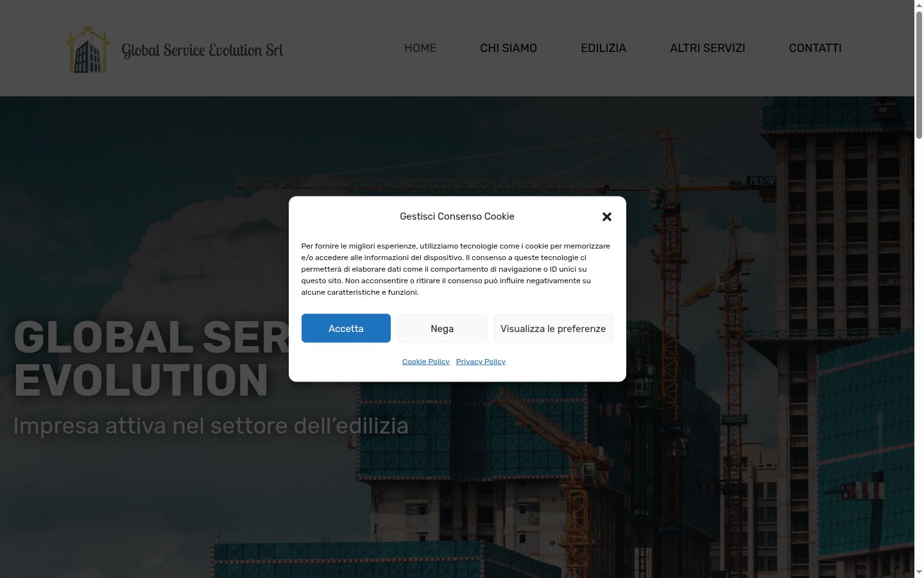Viewport: 924px width, 578px height.
Task: Click the page vertical scrollbar thumb
Action: [x=919, y=74]
